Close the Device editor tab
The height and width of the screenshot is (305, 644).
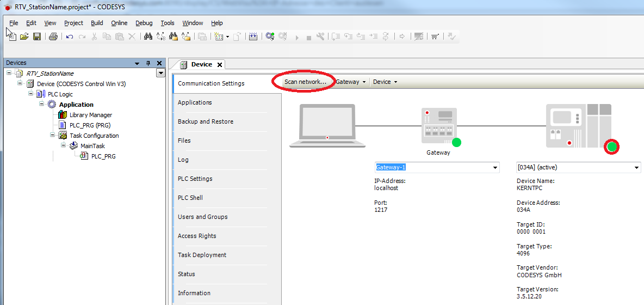220,65
